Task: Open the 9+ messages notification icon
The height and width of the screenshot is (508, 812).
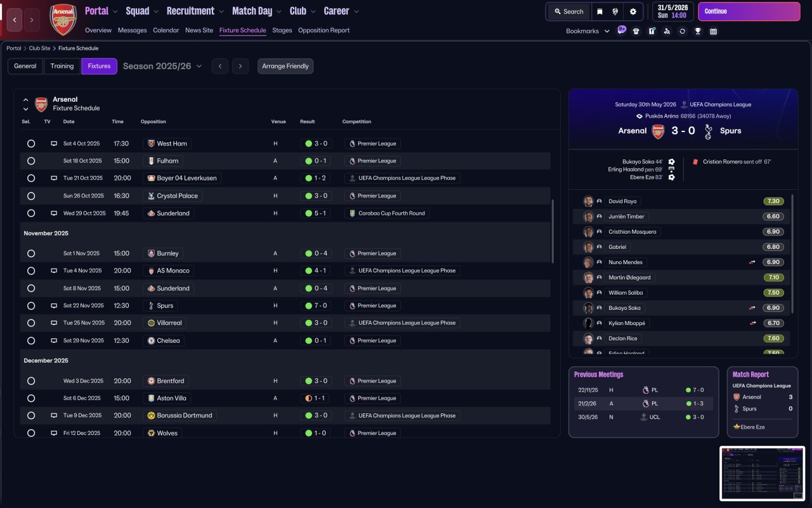Action: pyautogui.click(x=622, y=30)
